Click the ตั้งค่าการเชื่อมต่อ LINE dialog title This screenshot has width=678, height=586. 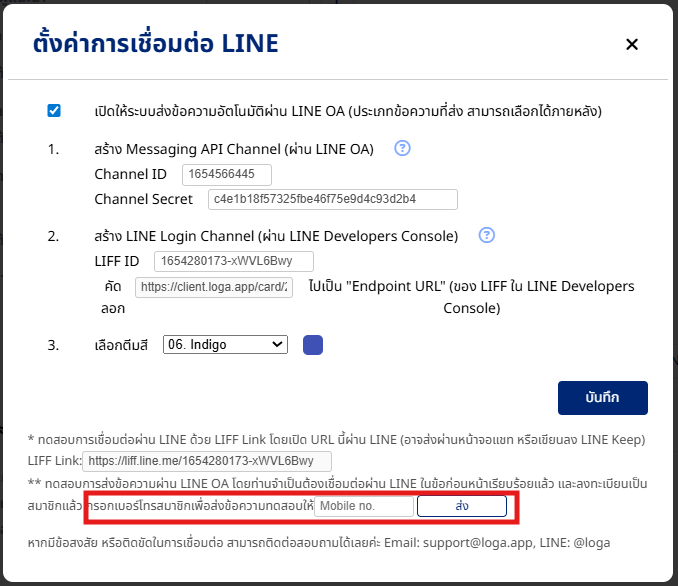pos(156,43)
